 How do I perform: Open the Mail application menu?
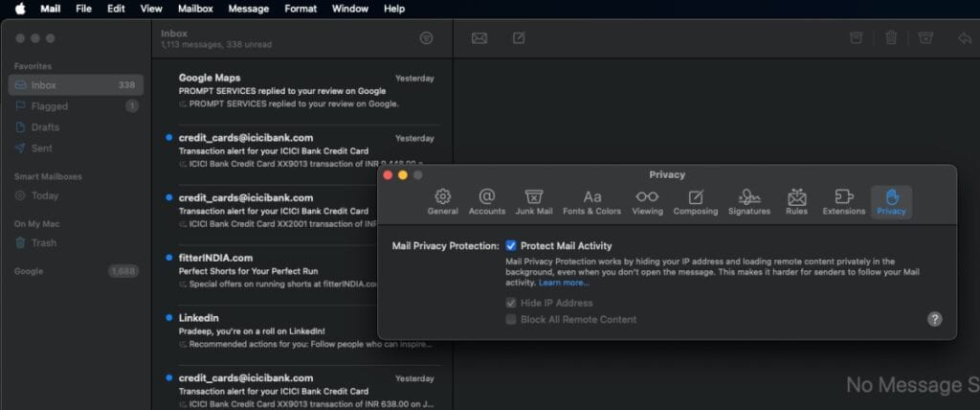50,9
